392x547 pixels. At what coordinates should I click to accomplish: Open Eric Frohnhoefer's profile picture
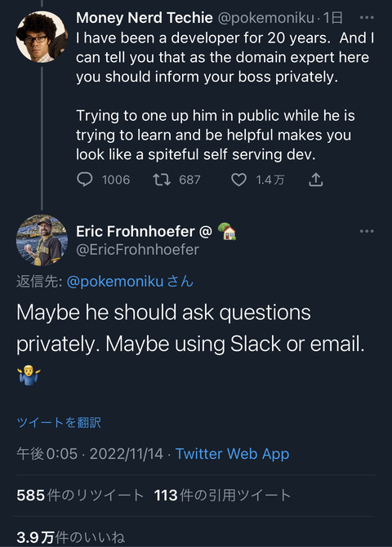coord(42,240)
